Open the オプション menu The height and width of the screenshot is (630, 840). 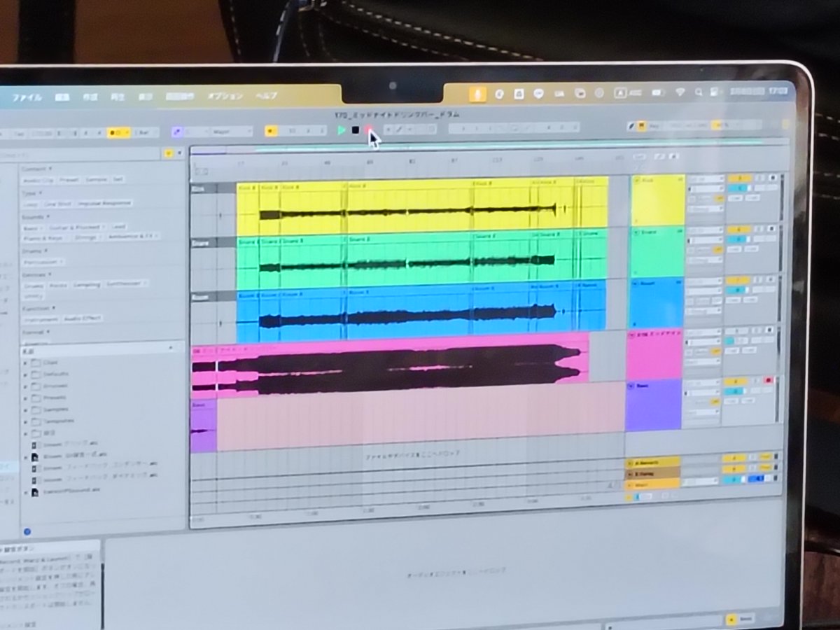pyautogui.click(x=225, y=96)
